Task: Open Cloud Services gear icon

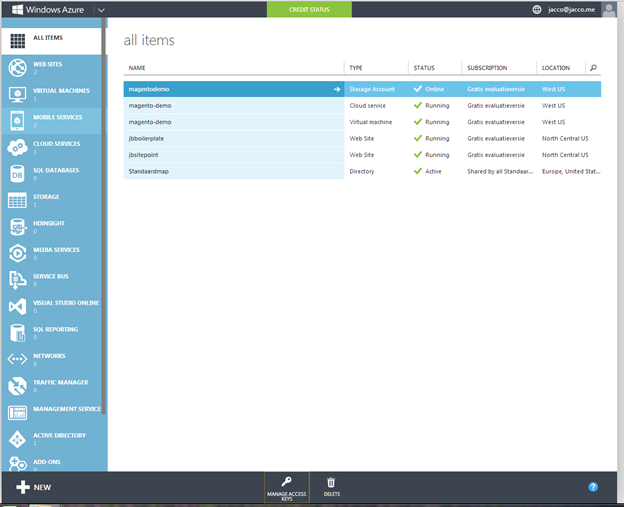Action: click(17, 148)
